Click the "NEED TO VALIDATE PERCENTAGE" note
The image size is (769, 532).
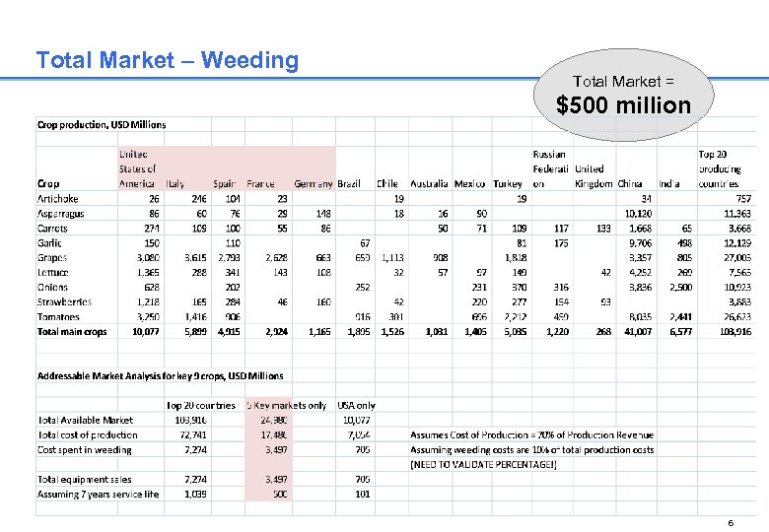coord(483,464)
